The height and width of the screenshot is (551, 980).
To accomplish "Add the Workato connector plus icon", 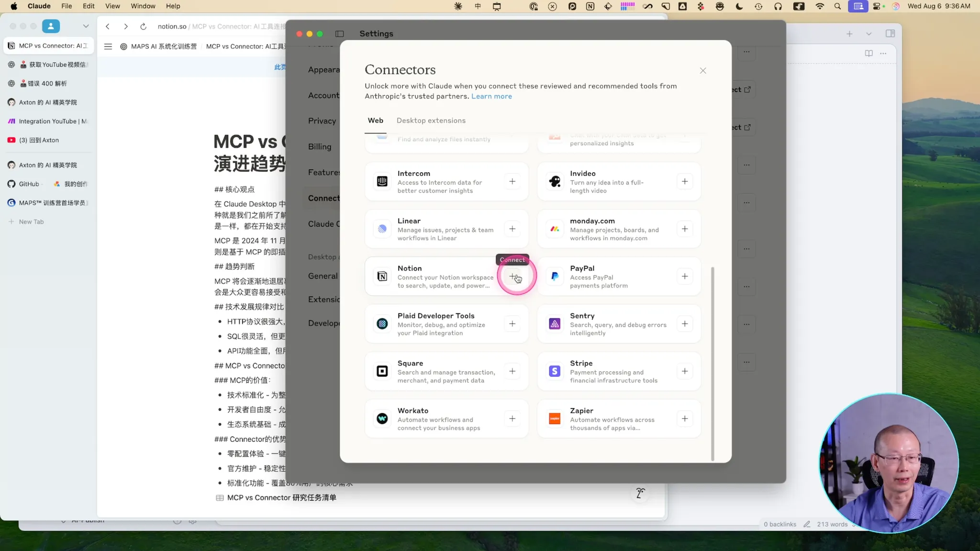I will [x=512, y=419].
